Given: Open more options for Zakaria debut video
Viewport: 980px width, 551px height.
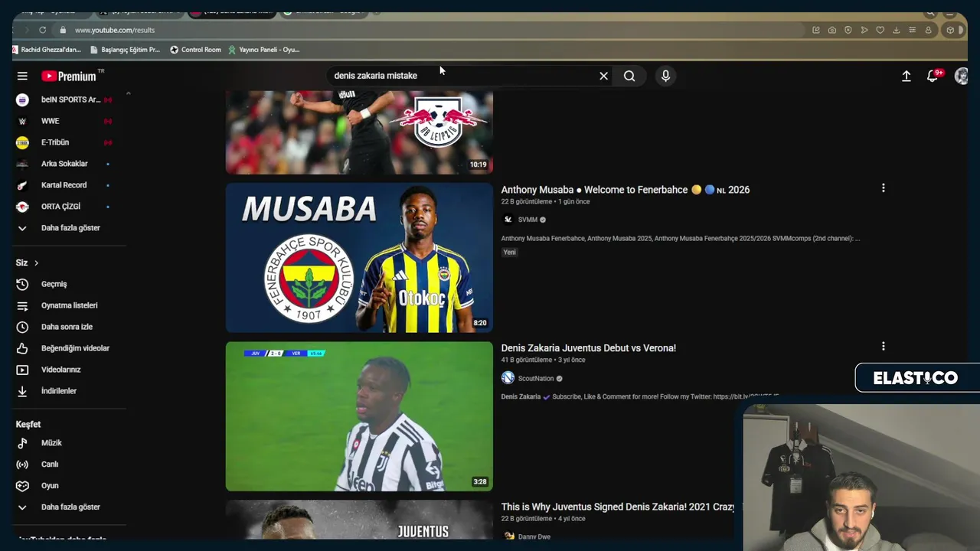Looking at the screenshot, I should pos(884,347).
